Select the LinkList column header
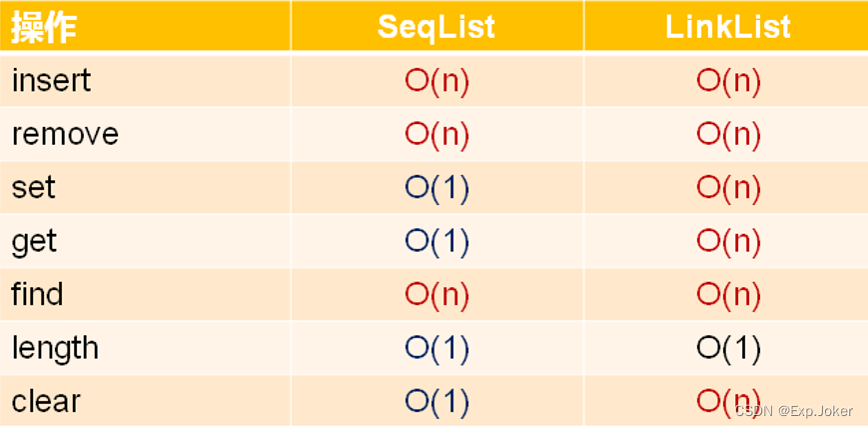This screenshot has width=868, height=428. pyautogui.click(x=728, y=27)
